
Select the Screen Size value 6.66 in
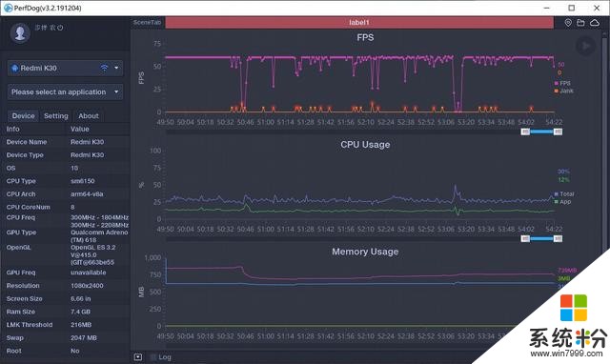click(x=80, y=298)
